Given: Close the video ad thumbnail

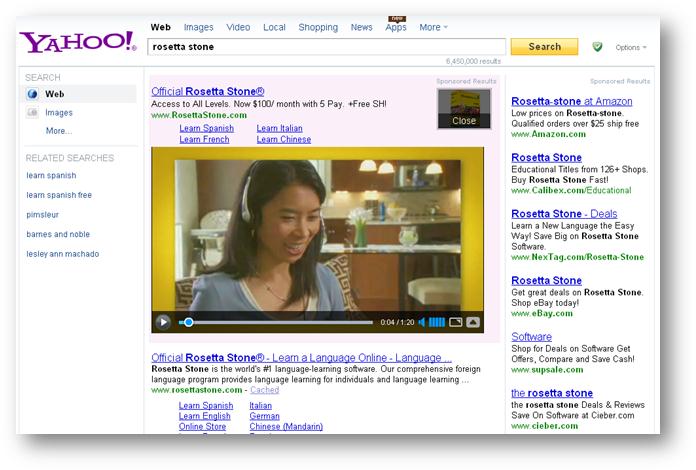Looking at the screenshot, I should 464,109.
